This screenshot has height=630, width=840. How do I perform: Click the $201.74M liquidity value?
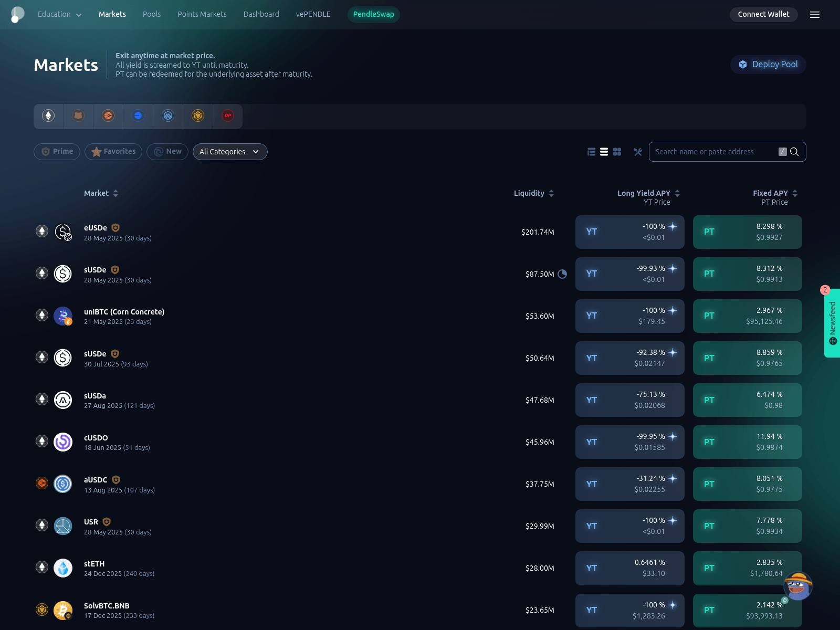[538, 232]
